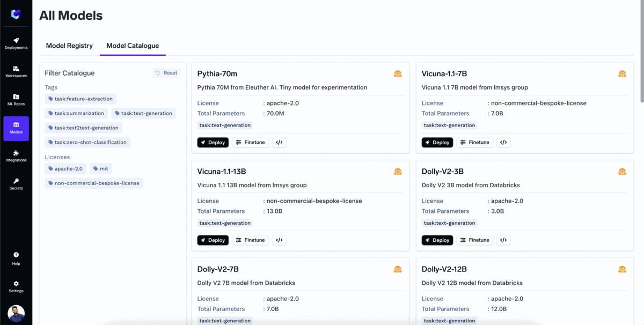This screenshot has width=644, height=325.
Task: Open Deployments in the sidebar
Action: 16,43
